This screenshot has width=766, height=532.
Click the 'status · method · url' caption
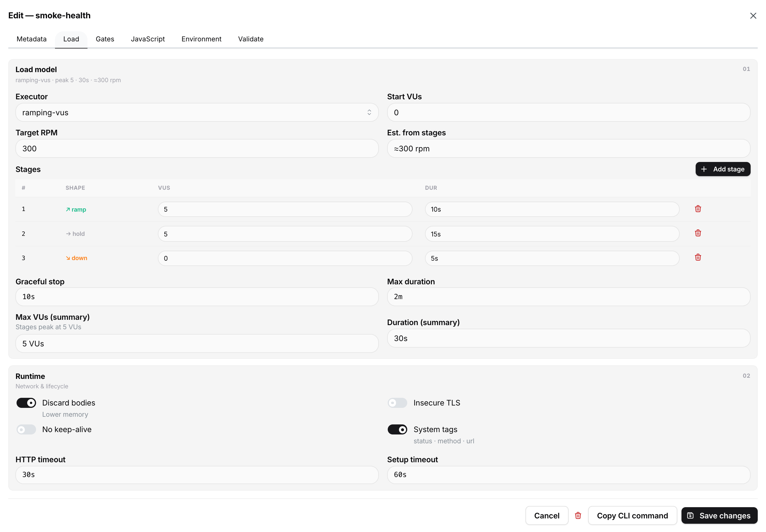coord(444,441)
